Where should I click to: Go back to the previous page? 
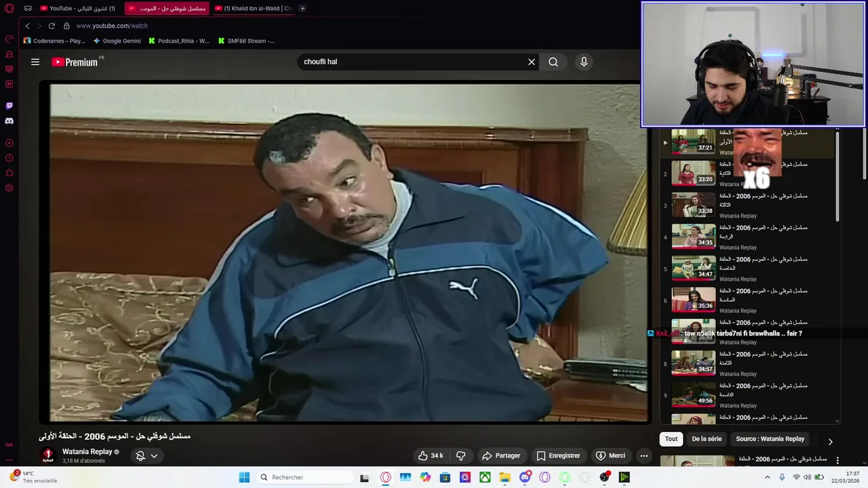coord(27,26)
